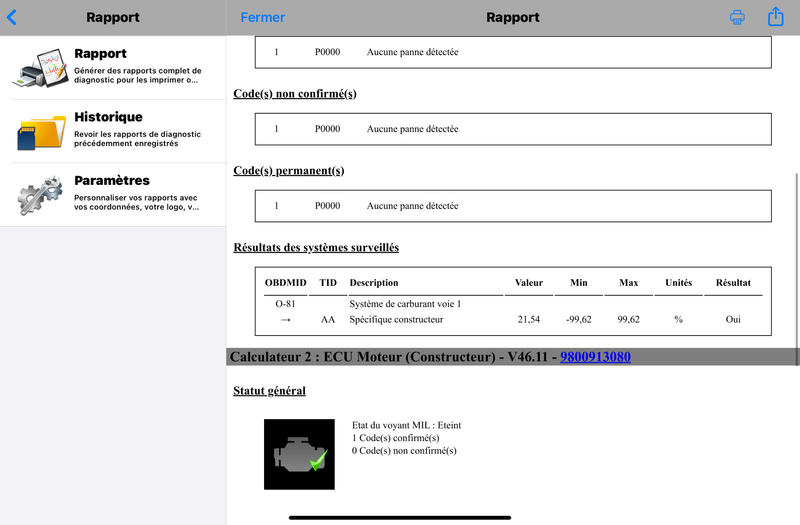The height and width of the screenshot is (525, 800).
Task: Print the report with printer icon
Action: (737, 17)
